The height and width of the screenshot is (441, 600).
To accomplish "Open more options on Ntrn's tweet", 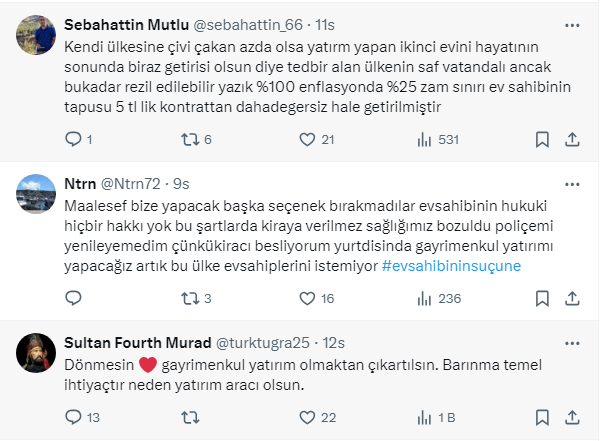I will click(x=572, y=185).
